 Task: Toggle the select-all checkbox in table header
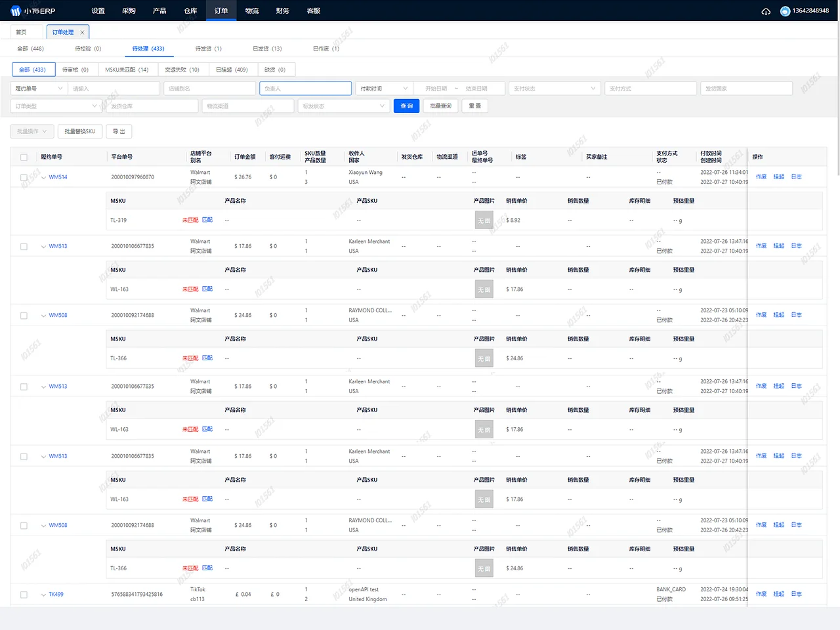click(x=24, y=157)
